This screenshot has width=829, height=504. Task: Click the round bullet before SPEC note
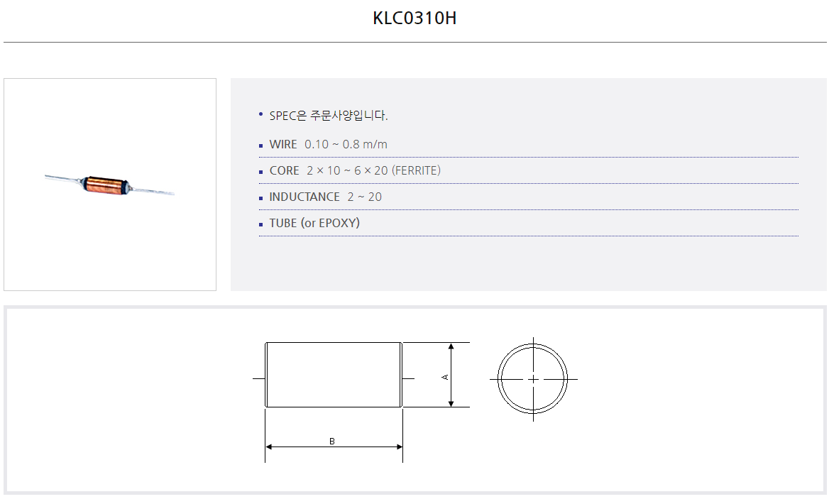261,113
